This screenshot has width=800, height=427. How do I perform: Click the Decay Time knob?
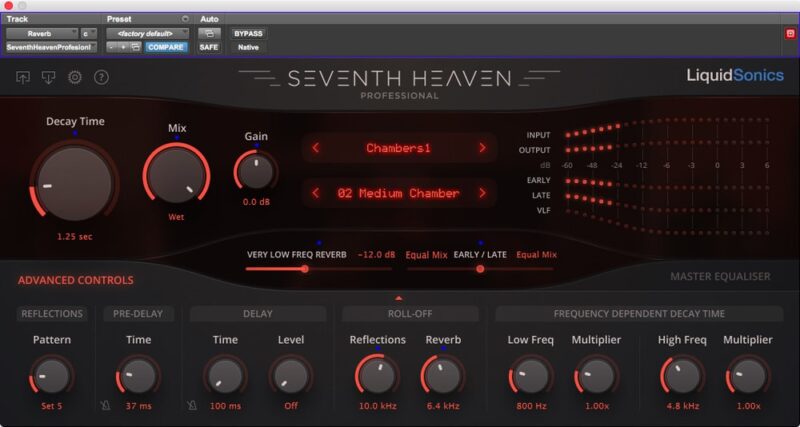click(x=74, y=184)
